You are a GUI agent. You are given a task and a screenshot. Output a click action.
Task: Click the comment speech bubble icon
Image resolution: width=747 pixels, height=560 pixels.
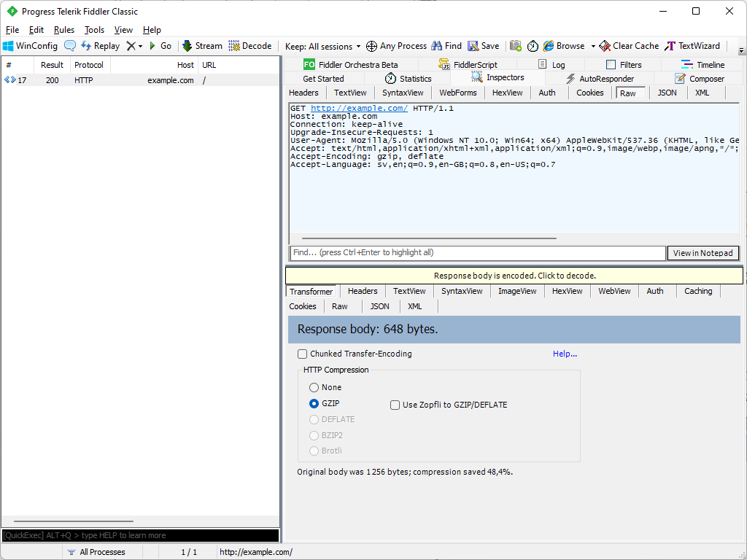point(70,46)
